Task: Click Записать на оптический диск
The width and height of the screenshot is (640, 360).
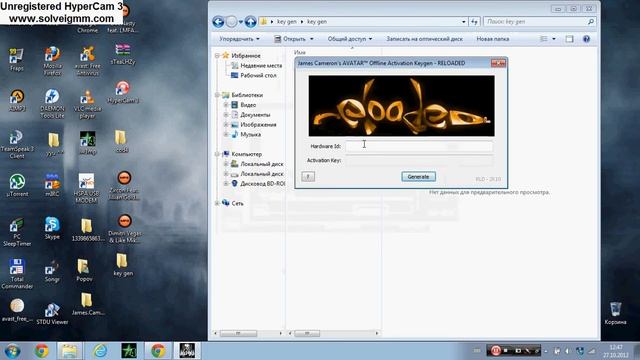Action: (424, 39)
